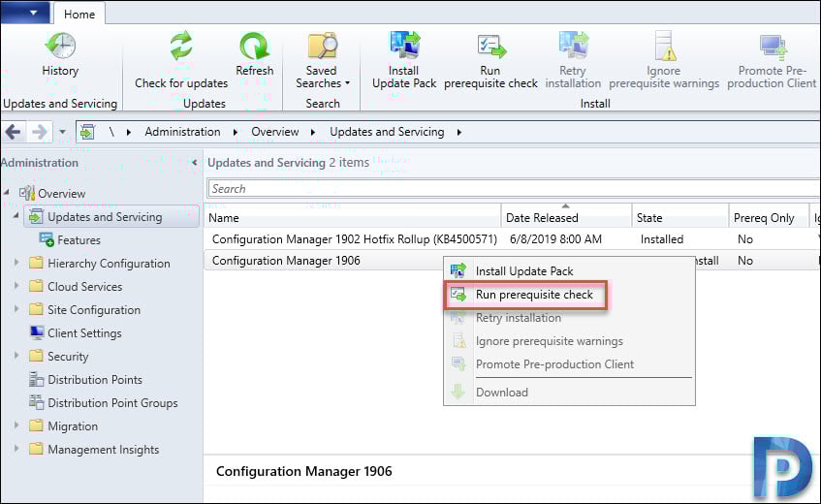Screen dimensions: 821x504
Task: Select the Management Insights folder
Action: (103, 450)
